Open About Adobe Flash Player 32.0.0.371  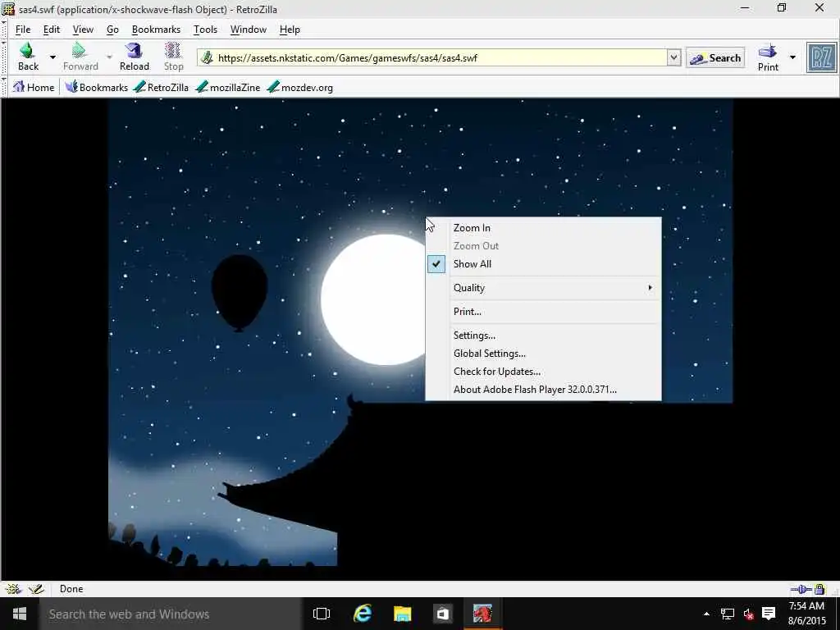point(543,390)
